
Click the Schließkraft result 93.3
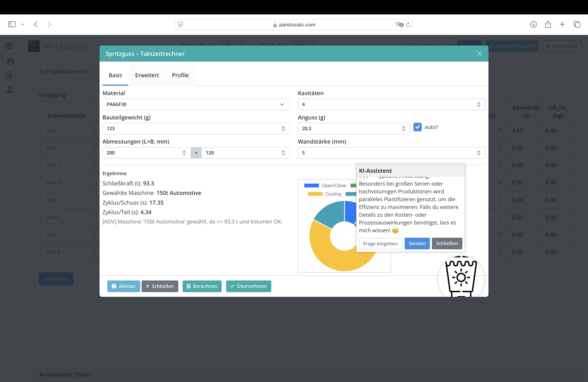(x=149, y=183)
